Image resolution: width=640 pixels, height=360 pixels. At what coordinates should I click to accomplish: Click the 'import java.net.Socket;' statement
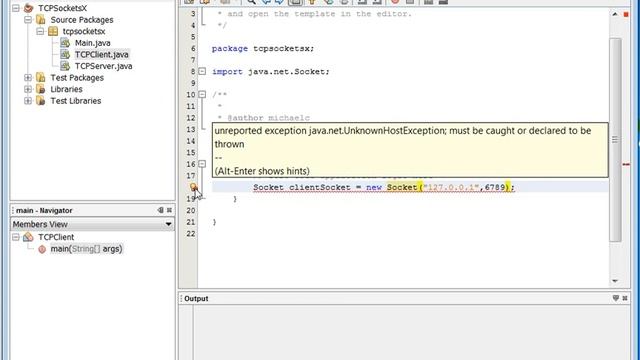tap(271, 72)
